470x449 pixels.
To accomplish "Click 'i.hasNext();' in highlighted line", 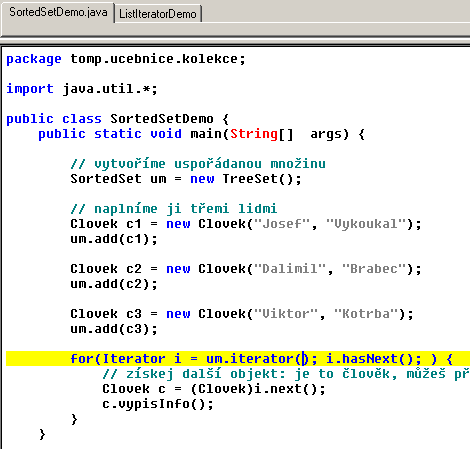I will 374,359.
